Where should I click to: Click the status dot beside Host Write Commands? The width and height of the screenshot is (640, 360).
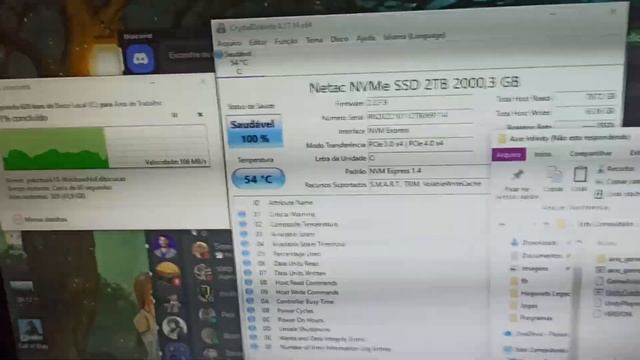coord(249,292)
